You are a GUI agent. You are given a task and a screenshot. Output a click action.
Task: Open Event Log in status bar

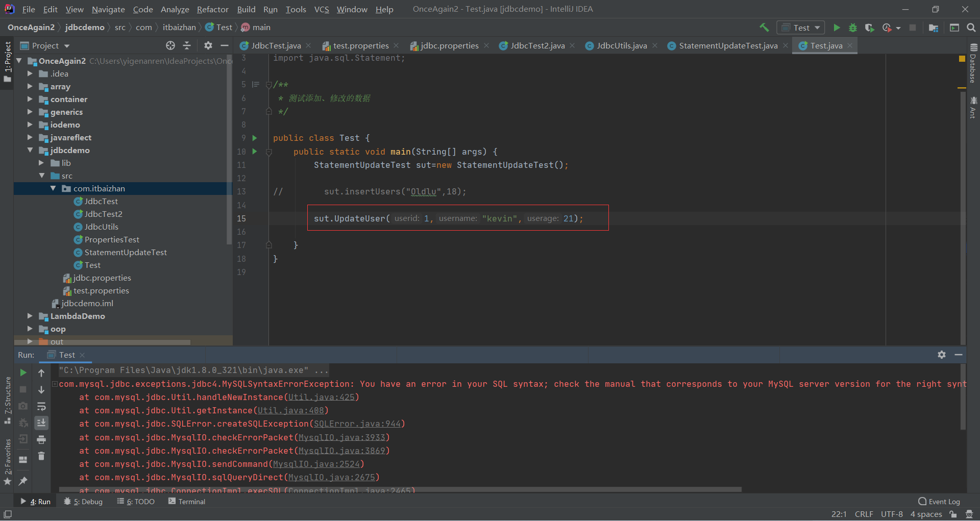tap(939, 502)
